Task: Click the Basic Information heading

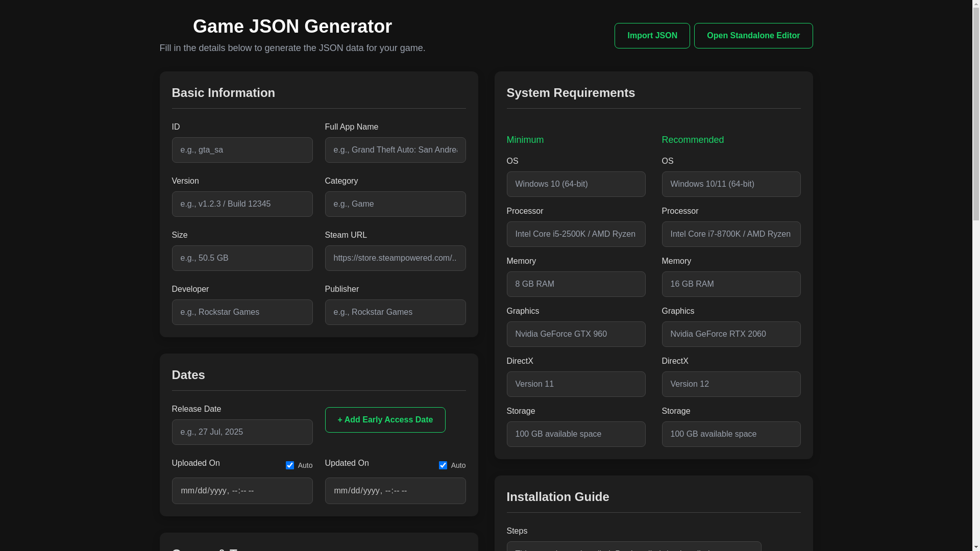Action: click(223, 93)
